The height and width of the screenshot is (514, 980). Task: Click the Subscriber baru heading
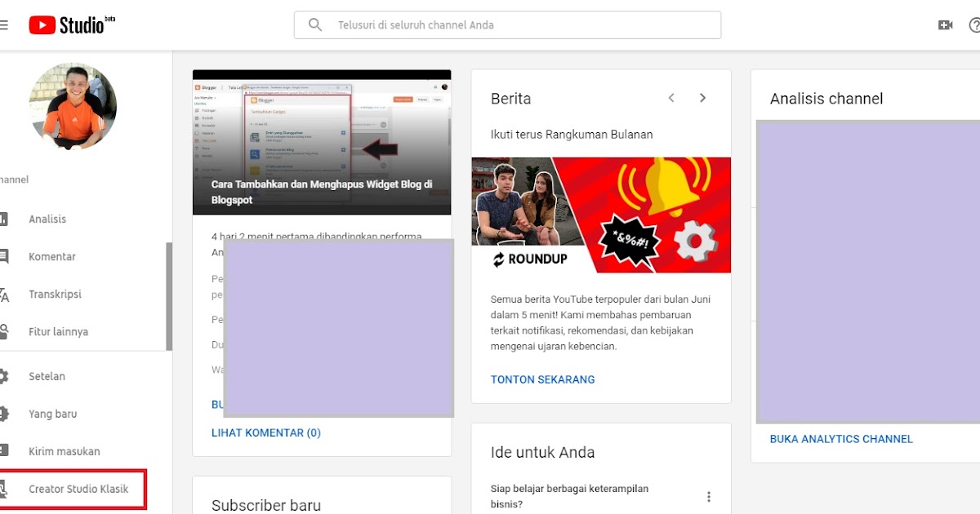(x=266, y=506)
